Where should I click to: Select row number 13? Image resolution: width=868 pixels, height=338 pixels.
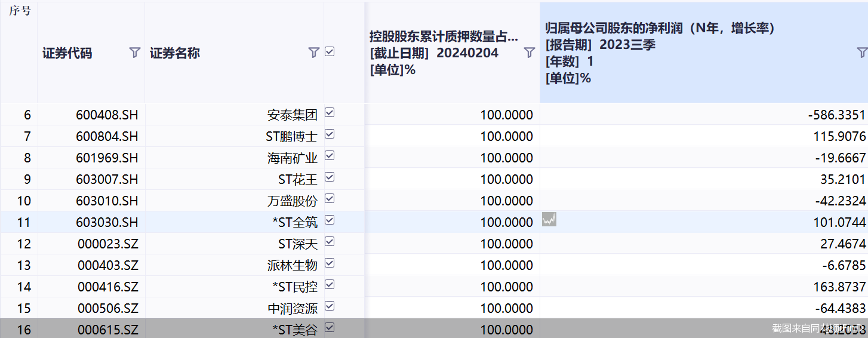(24, 265)
